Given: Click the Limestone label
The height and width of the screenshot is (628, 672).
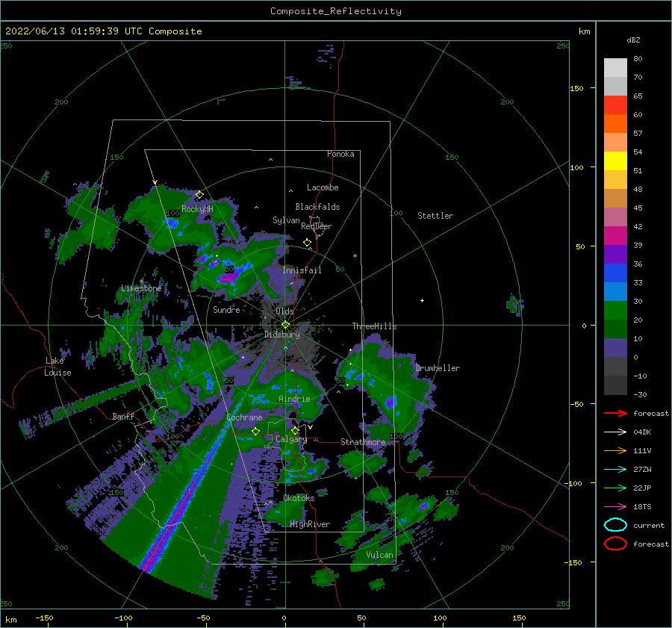Looking at the screenshot, I should [141, 288].
